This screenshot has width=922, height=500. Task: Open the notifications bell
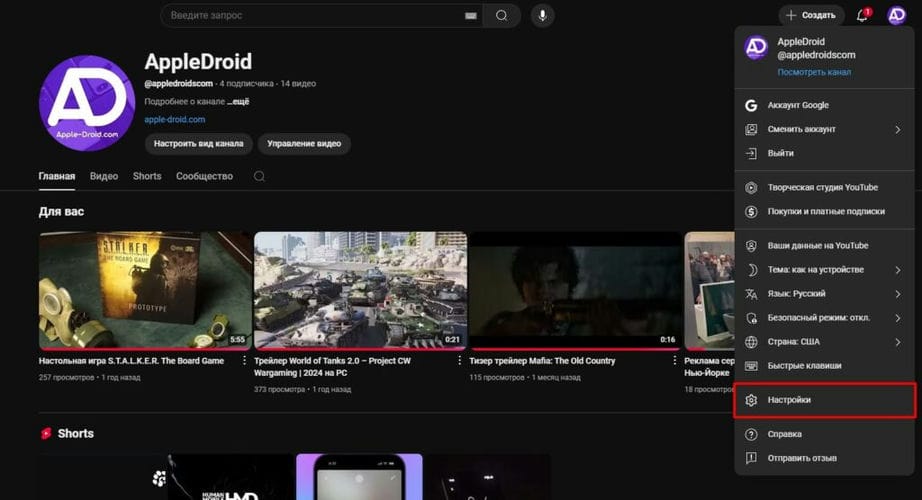(863, 15)
